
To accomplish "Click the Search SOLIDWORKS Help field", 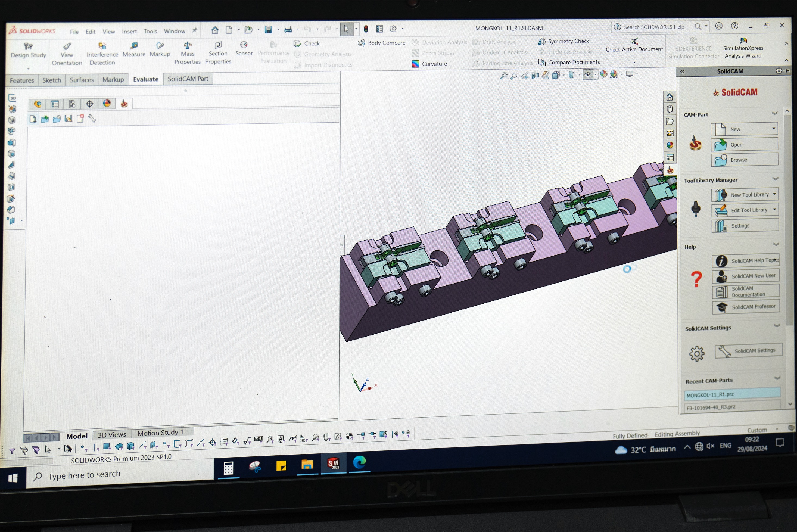I will (x=654, y=27).
